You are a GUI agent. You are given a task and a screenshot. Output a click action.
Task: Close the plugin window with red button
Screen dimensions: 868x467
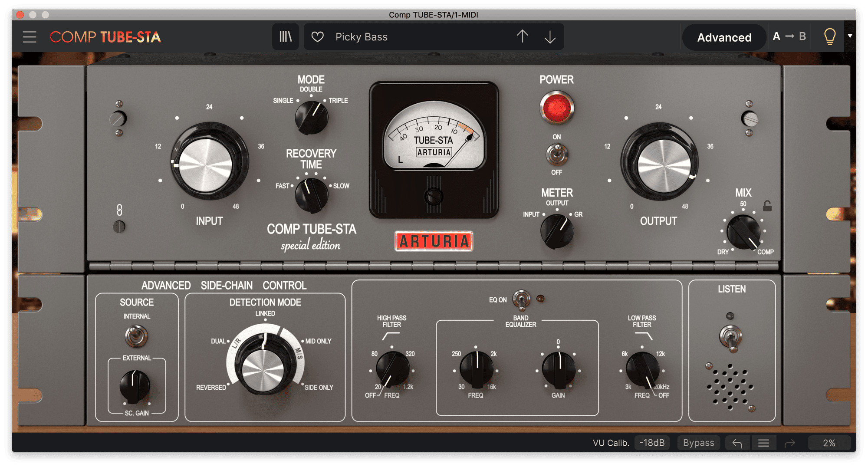(20, 15)
